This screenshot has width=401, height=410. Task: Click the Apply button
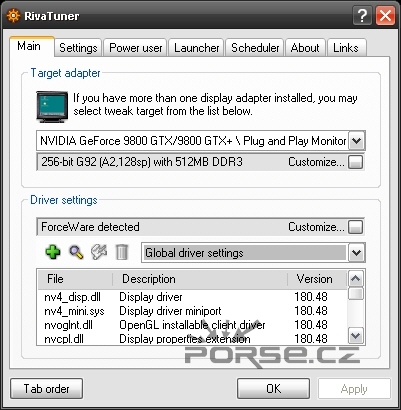point(354,388)
